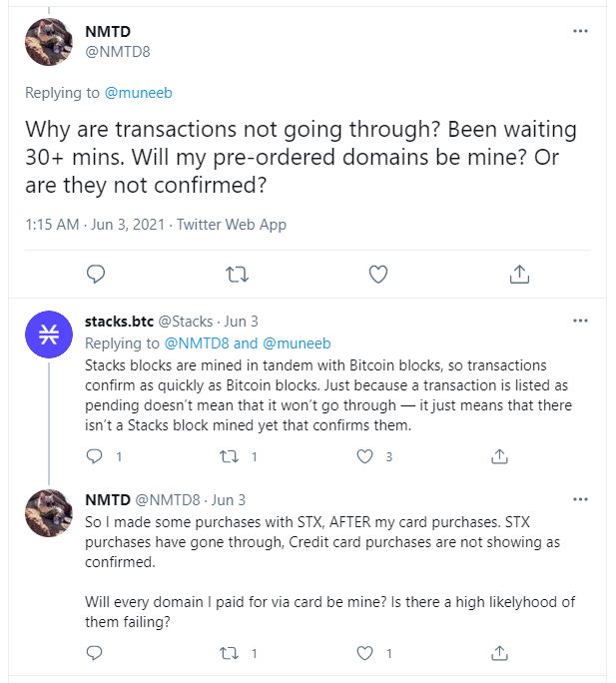Like the stacks.btc reply
The width and height of the screenshot is (616, 683).
pyautogui.click(x=366, y=456)
